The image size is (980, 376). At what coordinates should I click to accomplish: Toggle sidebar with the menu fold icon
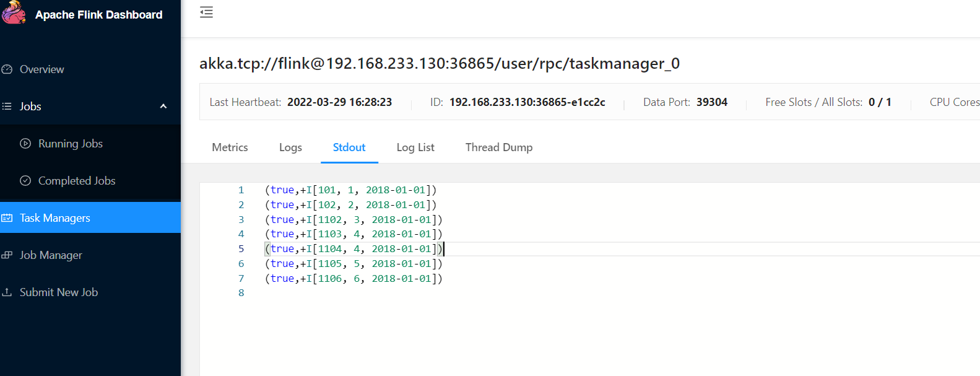pyautogui.click(x=206, y=12)
